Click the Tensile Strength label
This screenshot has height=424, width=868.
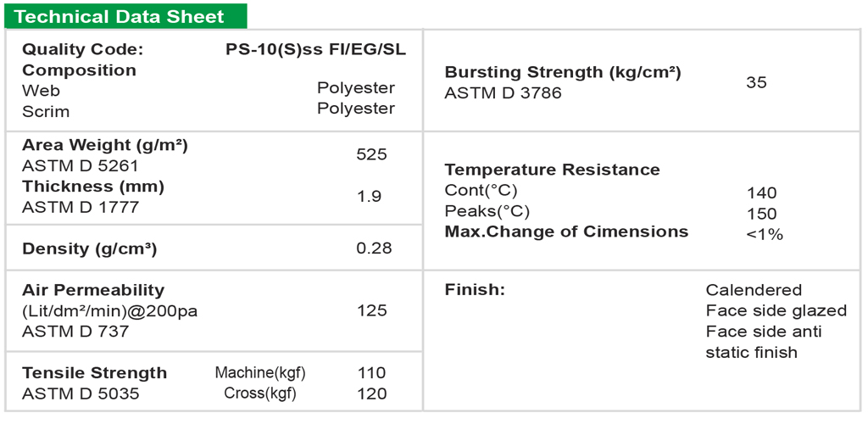click(94, 373)
